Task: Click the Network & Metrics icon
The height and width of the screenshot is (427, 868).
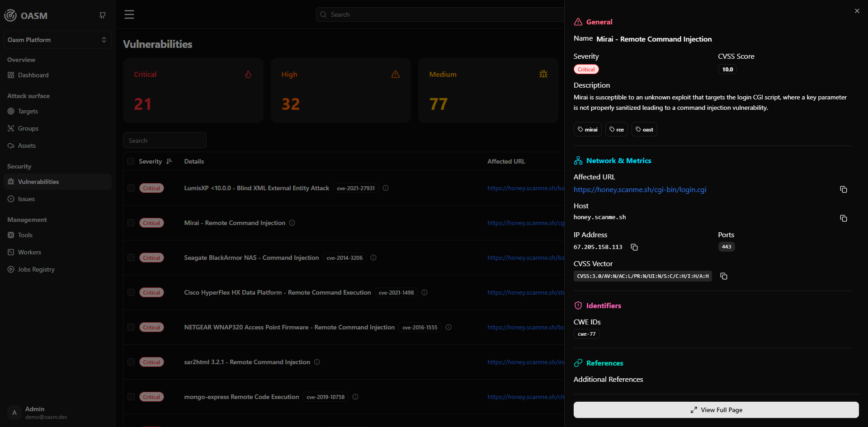Action: click(x=578, y=160)
